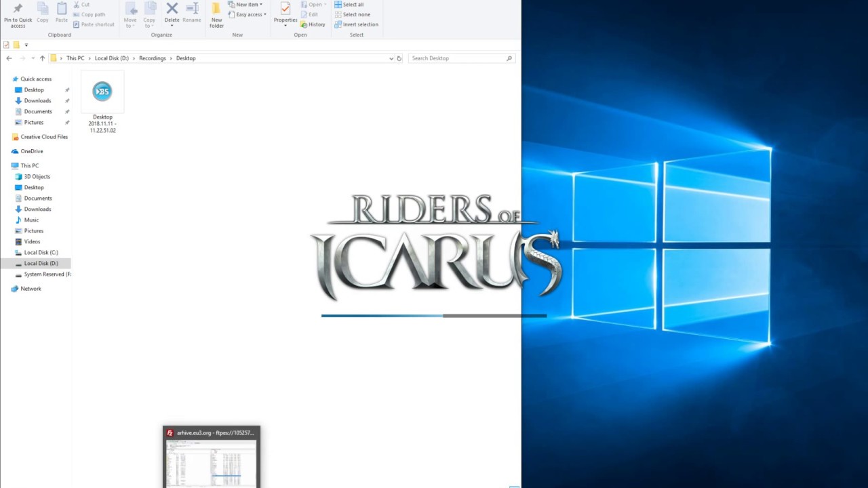Viewport: 868px width, 488px height.
Task: Go back with the Back arrow
Action: [x=9, y=58]
